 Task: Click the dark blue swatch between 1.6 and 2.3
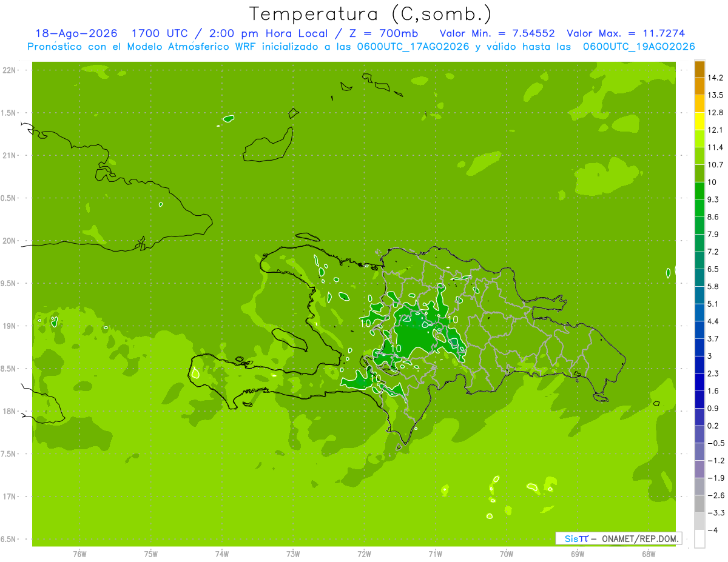point(699,382)
